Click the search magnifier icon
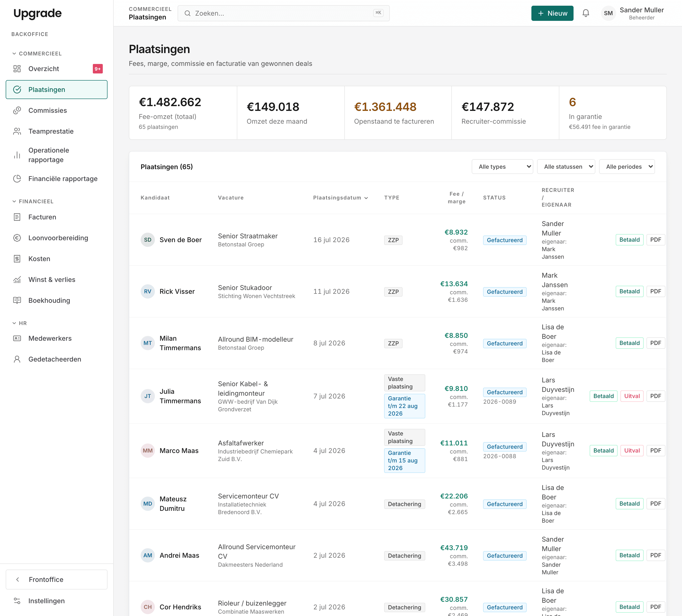 187,13
